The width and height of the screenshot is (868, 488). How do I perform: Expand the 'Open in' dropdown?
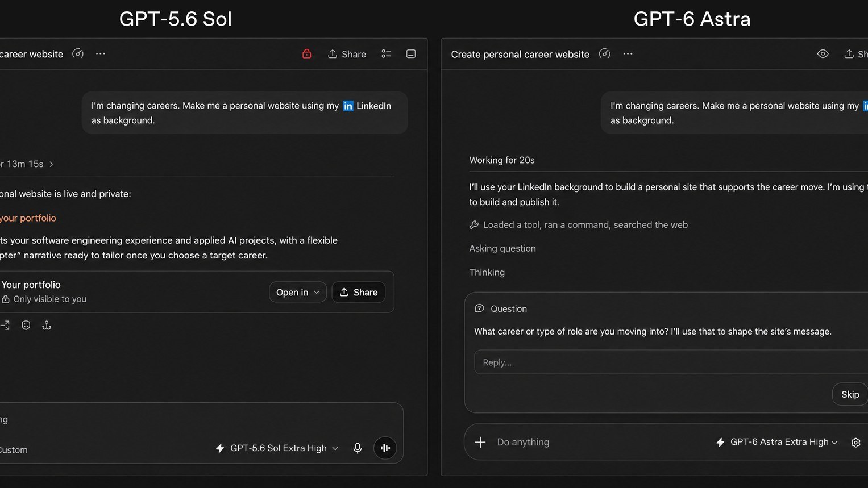pos(298,292)
